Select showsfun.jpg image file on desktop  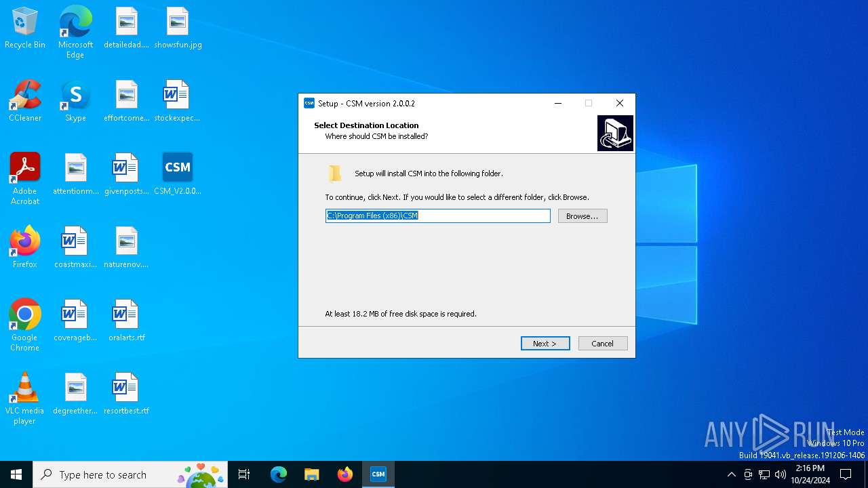coord(178,28)
